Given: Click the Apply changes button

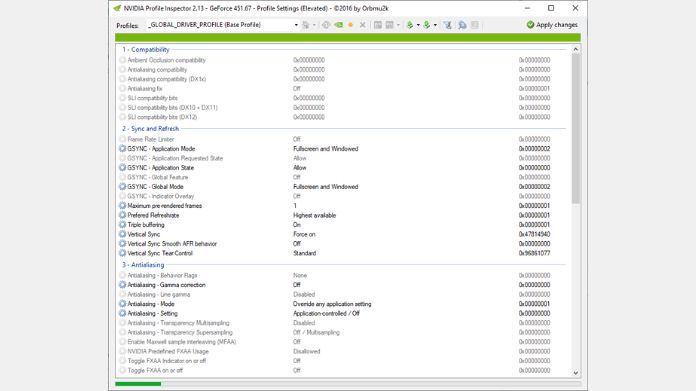Looking at the screenshot, I should click(x=552, y=25).
